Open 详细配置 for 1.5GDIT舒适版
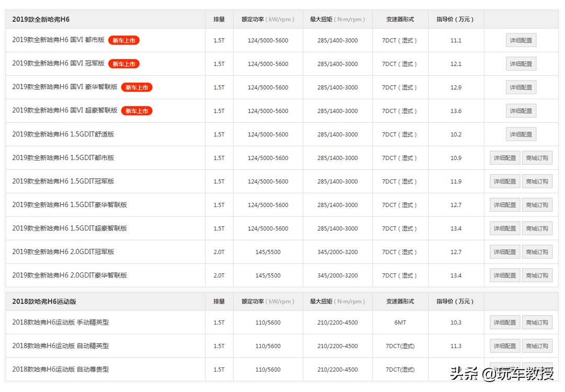The image size is (565, 392). coord(521,134)
